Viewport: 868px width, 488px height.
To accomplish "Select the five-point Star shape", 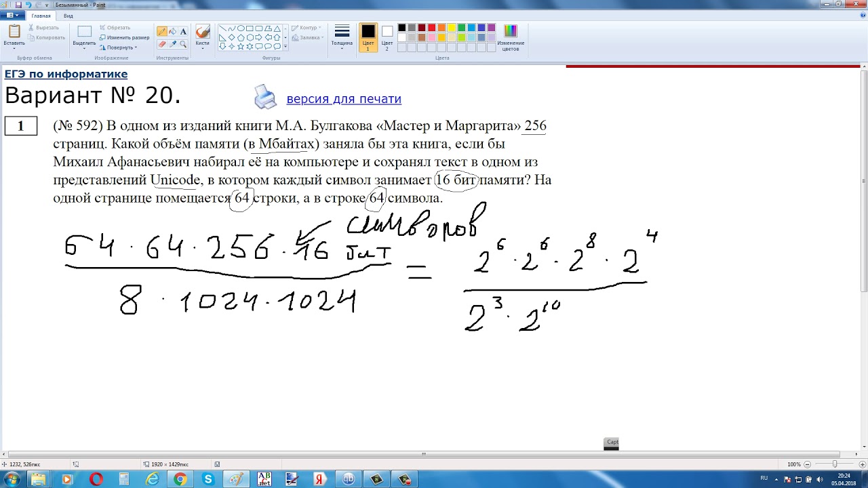I will click(241, 46).
